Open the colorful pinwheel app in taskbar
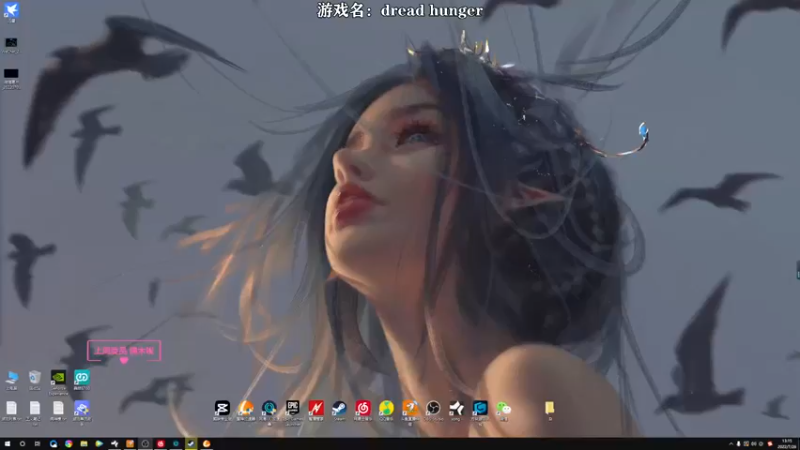800x450 pixels. [68, 444]
